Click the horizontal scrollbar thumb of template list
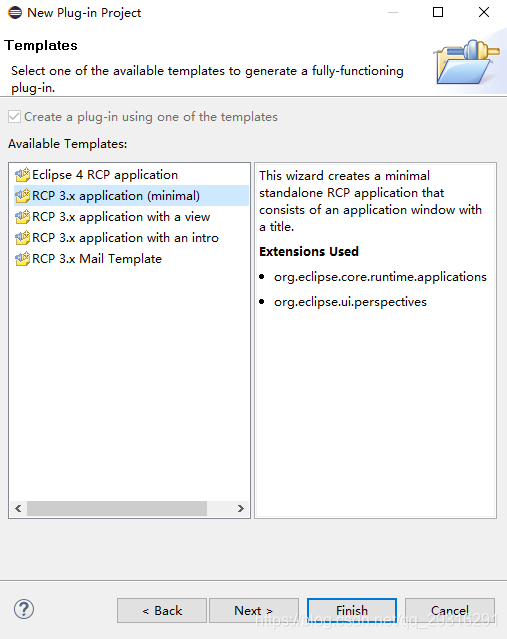 pos(117,509)
